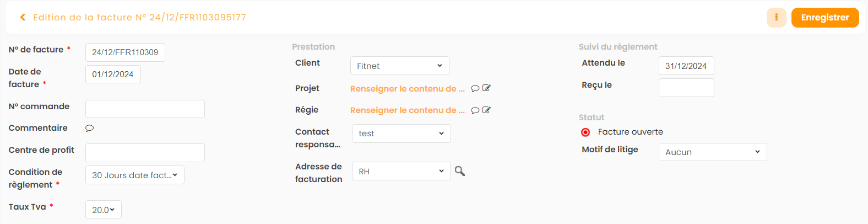
Task: Click the Reçu le date field
Action: coord(686,88)
